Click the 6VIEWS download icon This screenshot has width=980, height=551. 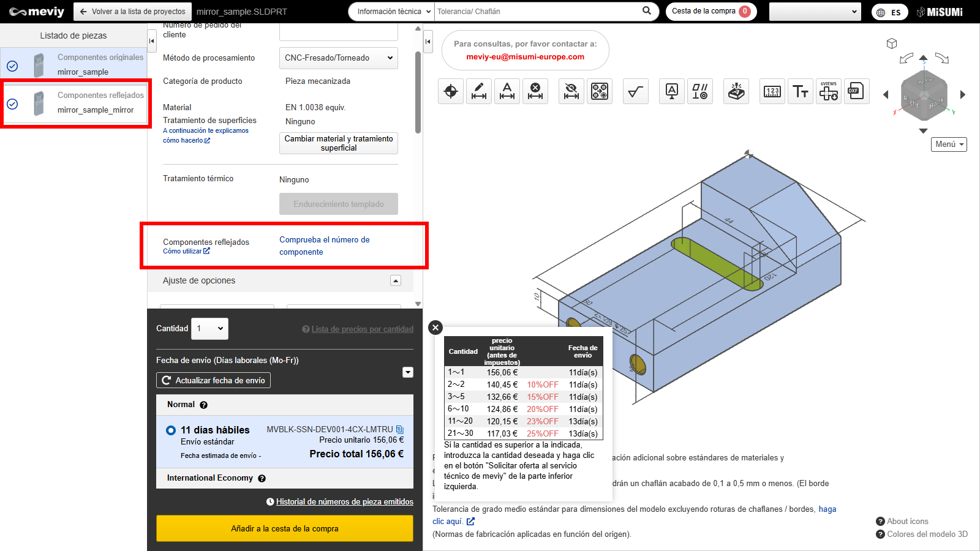829,92
